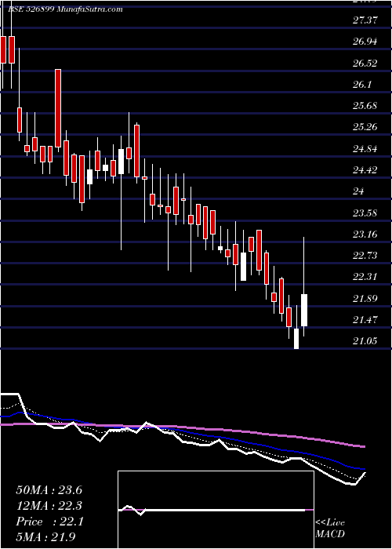392x549 pixels.
Task: Click the 21.05 price axis label
Action: tap(365, 341)
